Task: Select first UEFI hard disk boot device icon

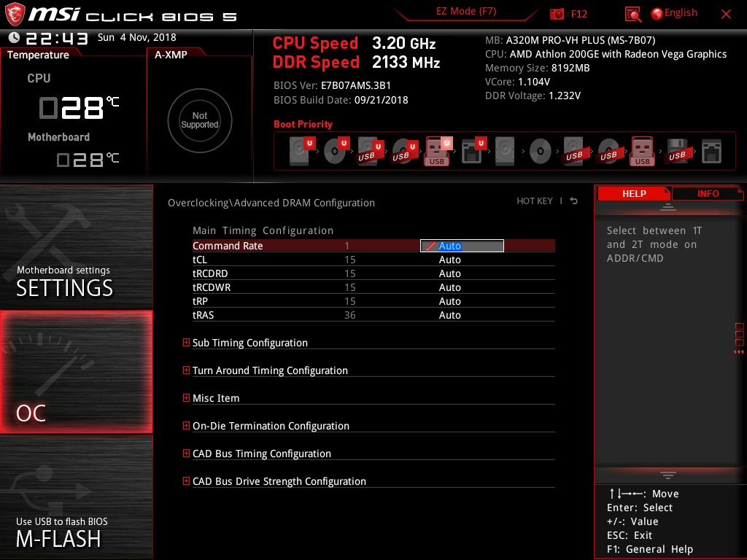Action: tap(303, 151)
